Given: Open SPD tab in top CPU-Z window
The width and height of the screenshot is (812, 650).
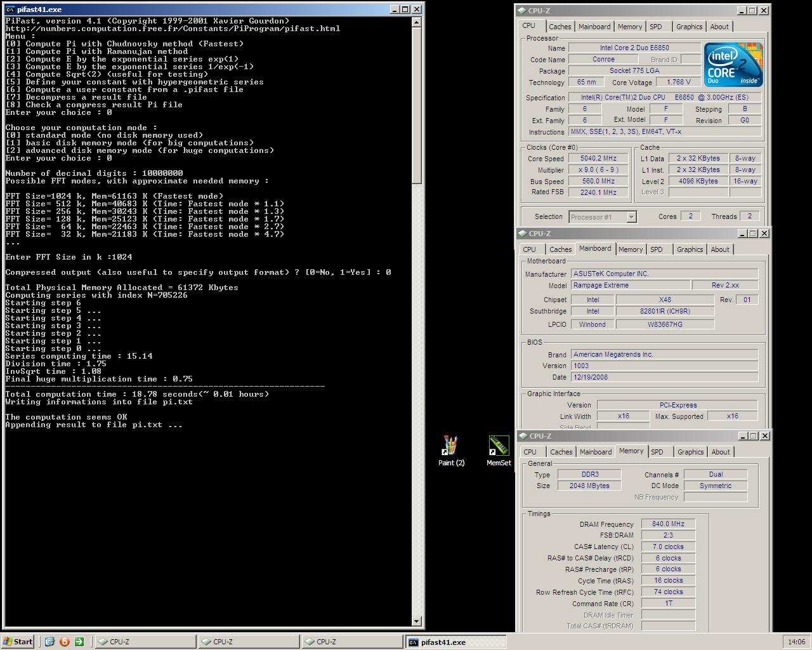Looking at the screenshot, I should point(656,27).
